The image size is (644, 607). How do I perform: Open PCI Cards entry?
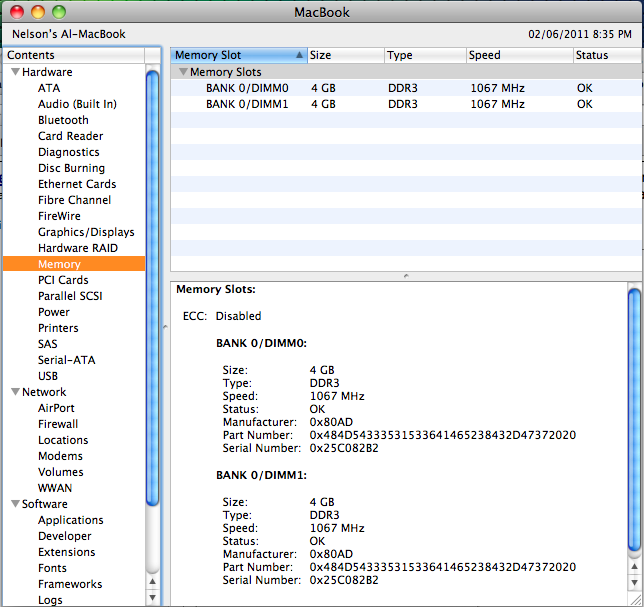[x=63, y=280]
